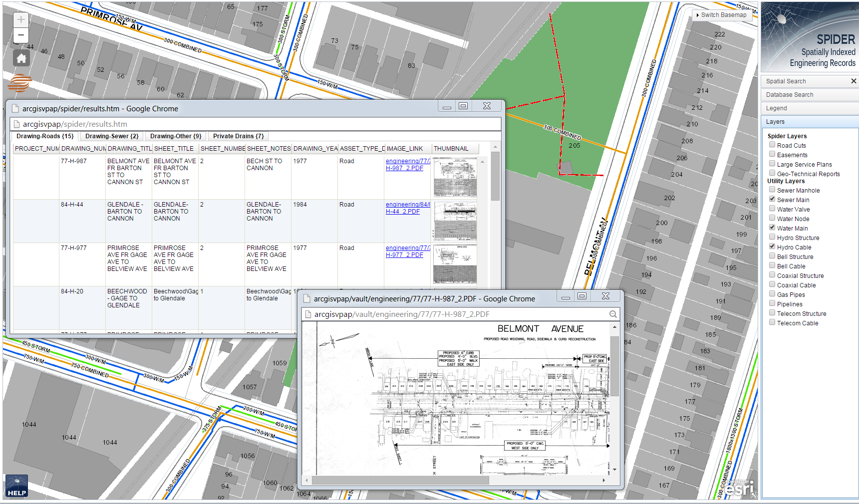Click the map zoom in plus button
Viewport: 859px width, 504px height.
[20, 19]
